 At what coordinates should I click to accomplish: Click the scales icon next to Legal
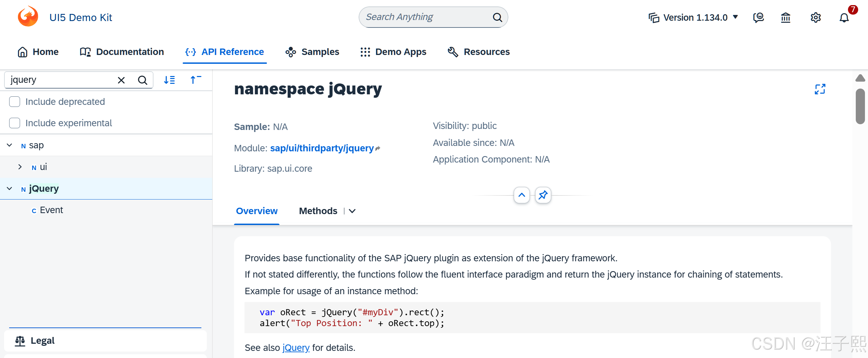click(20, 341)
